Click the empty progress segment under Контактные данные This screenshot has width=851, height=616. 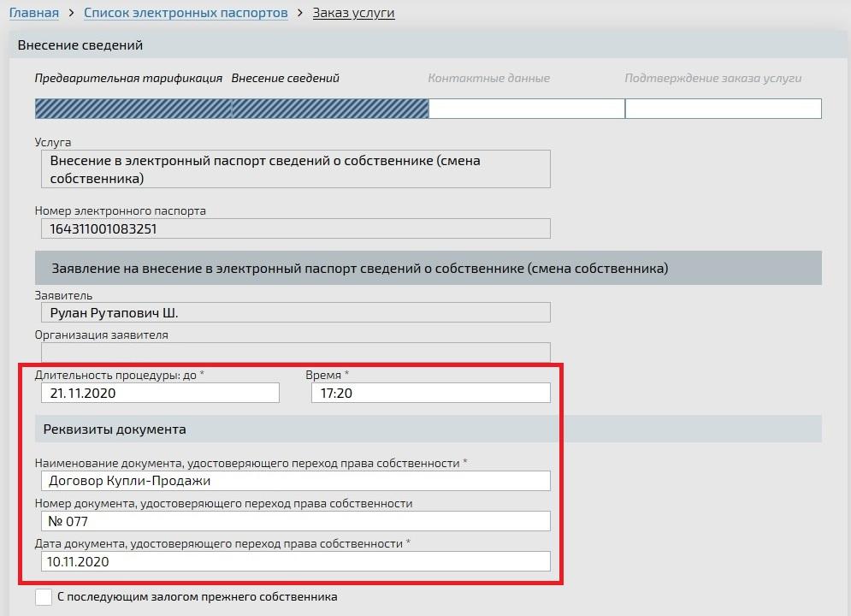pos(527,109)
